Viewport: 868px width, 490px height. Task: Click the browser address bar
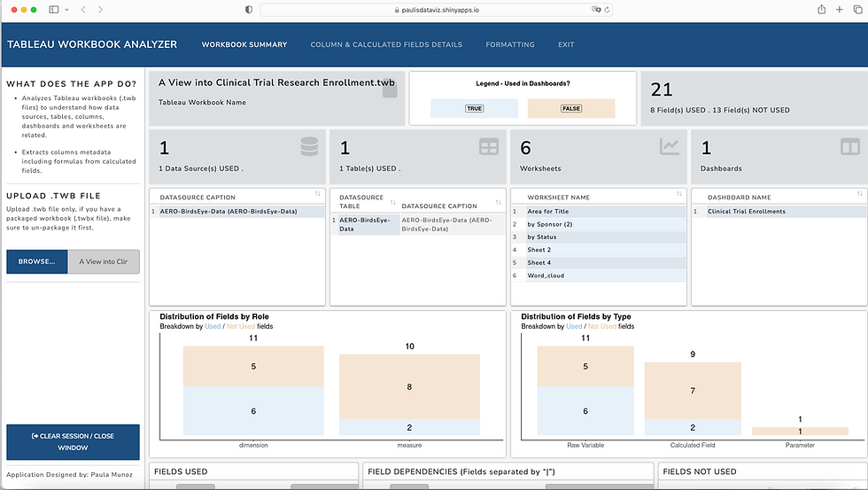point(436,10)
